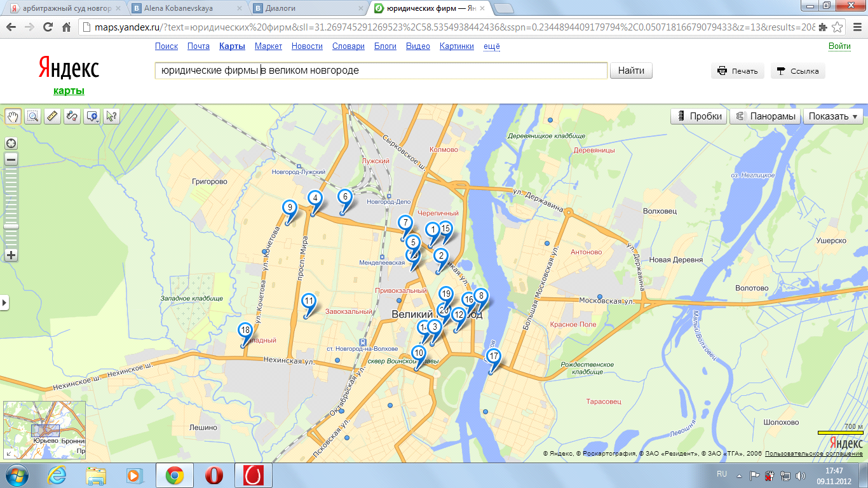
Task: Go to browser home page
Action: click(x=66, y=27)
